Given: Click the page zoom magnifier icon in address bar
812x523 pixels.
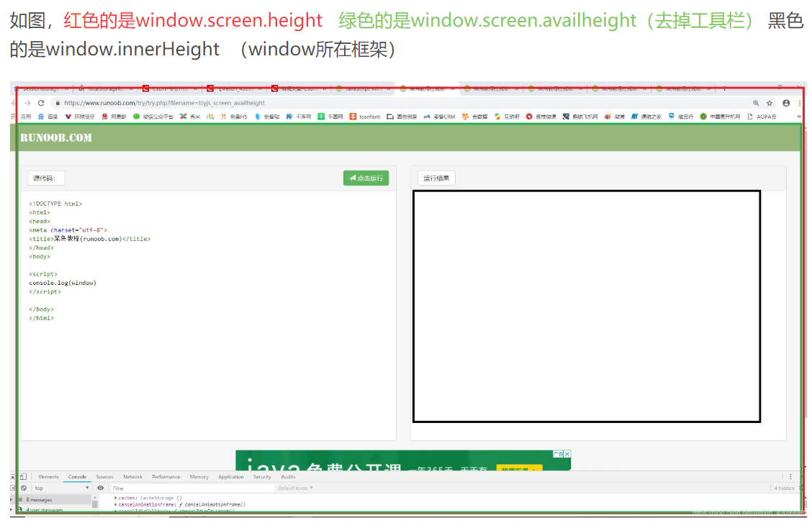Looking at the screenshot, I should pyautogui.click(x=755, y=103).
